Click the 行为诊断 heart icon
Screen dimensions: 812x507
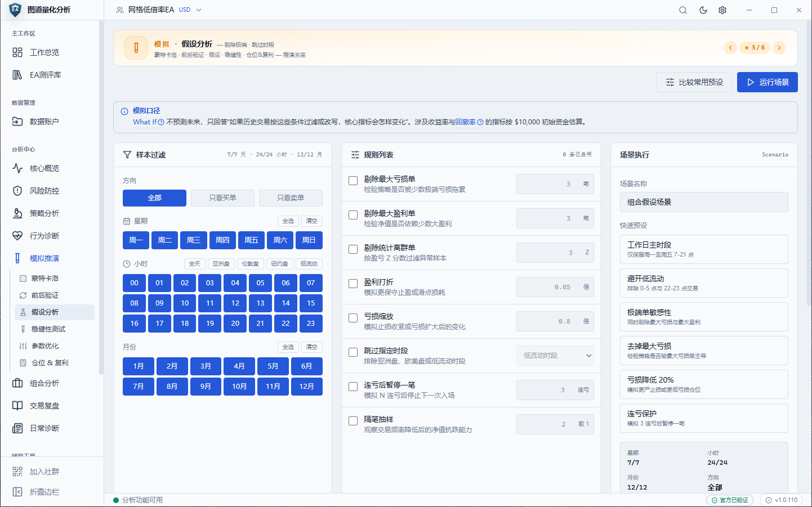[17, 236]
